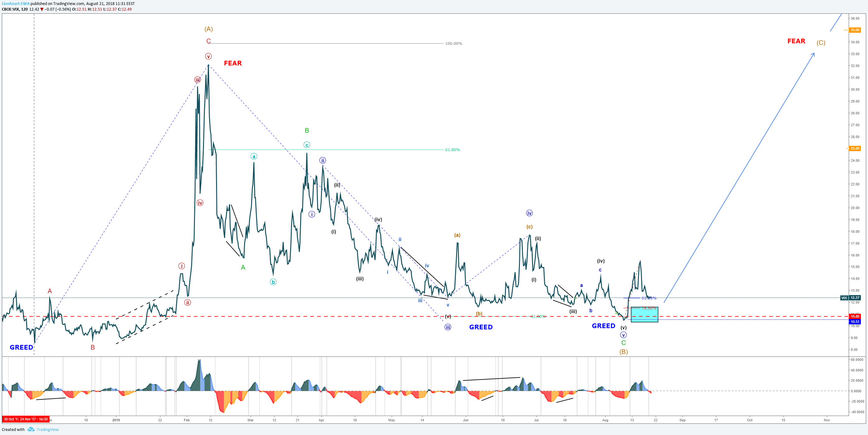Select the orange 25.00 price label
This screenshot has height=435, width=868.
coord(855,148)
